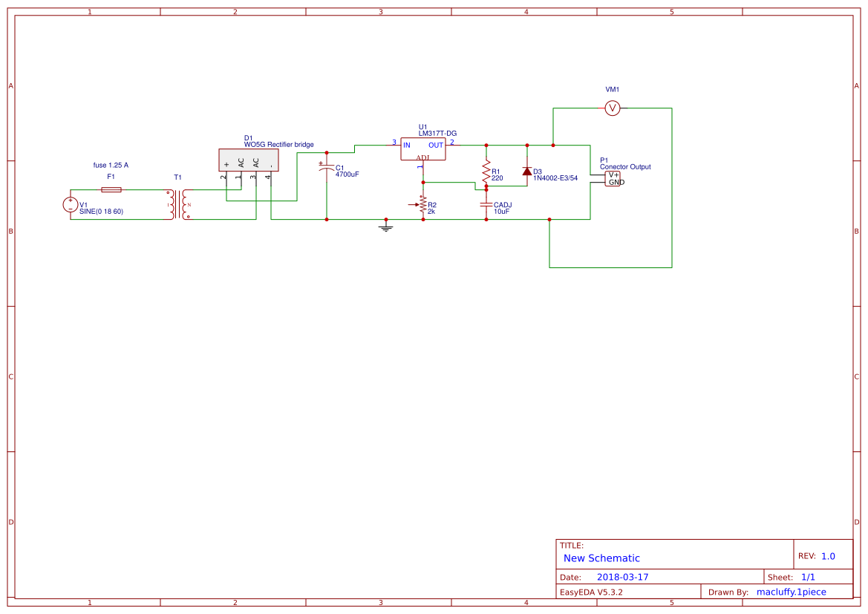Image resolution: width=868 pixels, height=614 pixels.
Task: Click the potentiometer symbol R2
Action: point(423,206)
